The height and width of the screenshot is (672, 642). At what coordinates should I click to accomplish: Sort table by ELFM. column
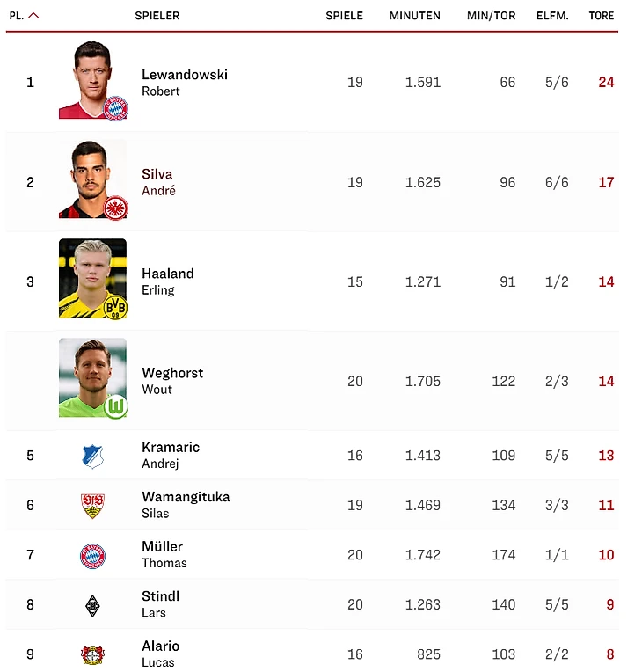pyautogui.click(x=552, y=16)
